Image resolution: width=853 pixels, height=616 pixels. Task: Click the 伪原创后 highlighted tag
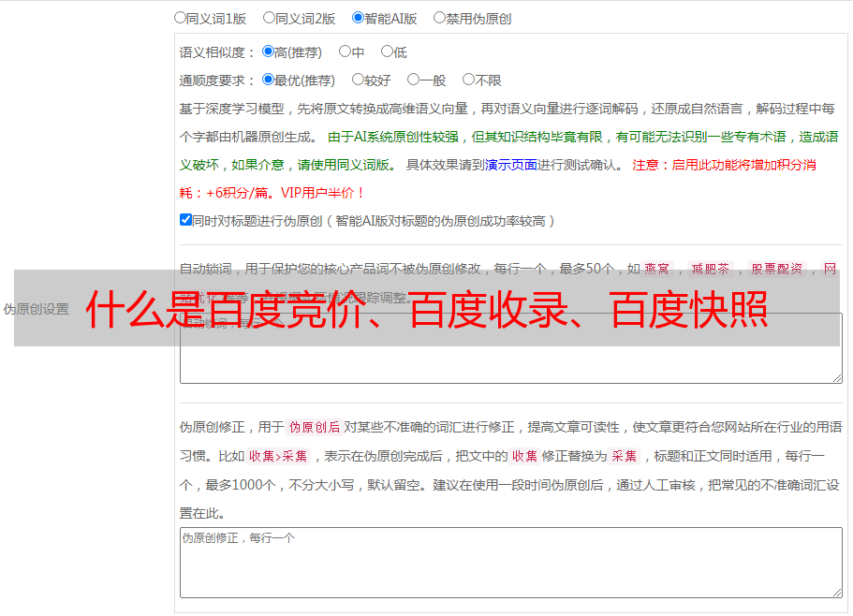(315, 427)
